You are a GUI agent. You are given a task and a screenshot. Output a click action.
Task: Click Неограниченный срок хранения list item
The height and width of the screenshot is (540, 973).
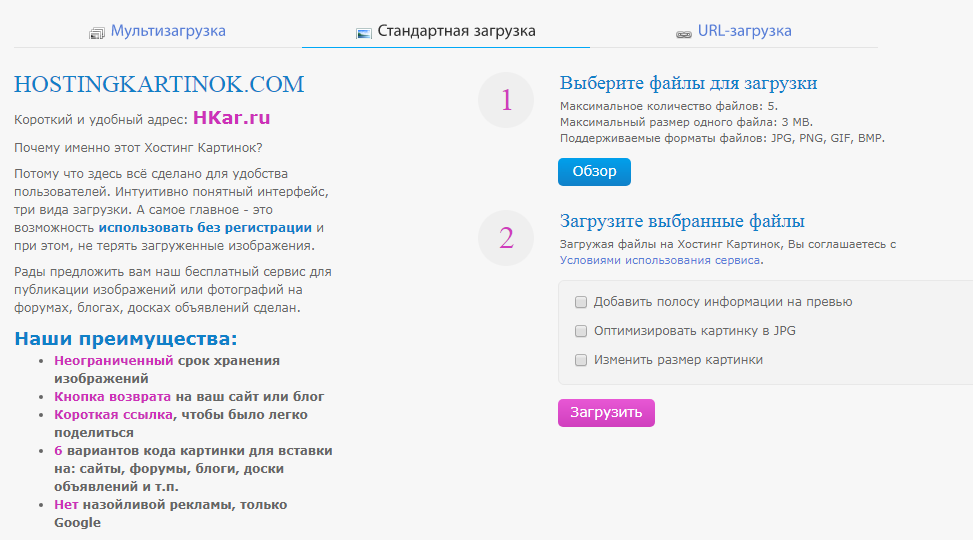point(167,369)
